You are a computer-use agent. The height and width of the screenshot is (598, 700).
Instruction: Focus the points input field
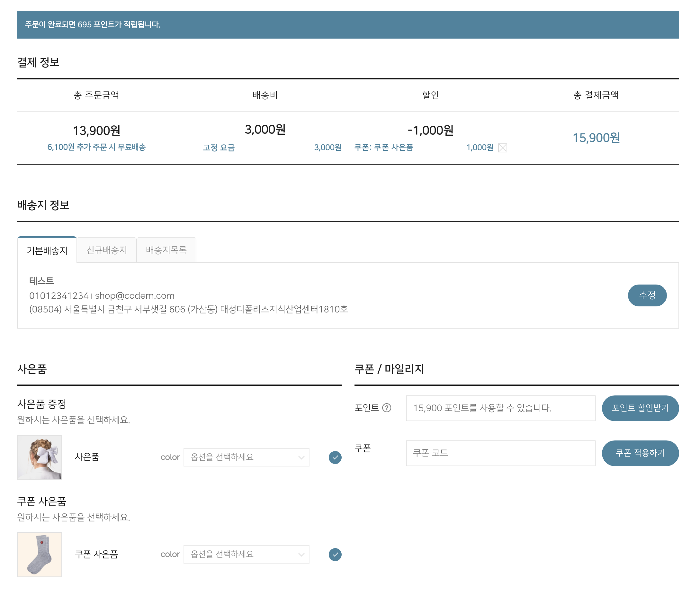click(x=500, y=408)
